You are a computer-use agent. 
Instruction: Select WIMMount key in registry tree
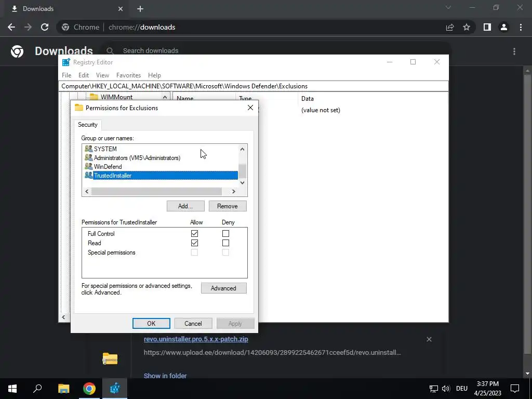point(116,97)
